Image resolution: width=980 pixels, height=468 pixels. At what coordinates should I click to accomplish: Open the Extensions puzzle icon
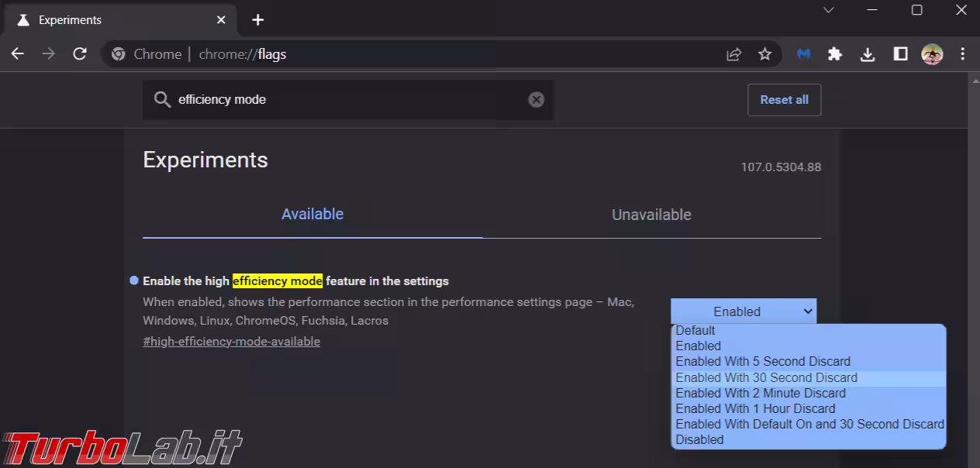click(835, 54)
